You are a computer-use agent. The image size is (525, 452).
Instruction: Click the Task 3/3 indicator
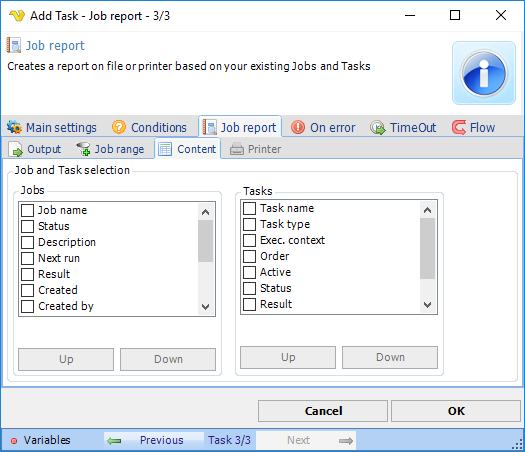click(229, 440)
